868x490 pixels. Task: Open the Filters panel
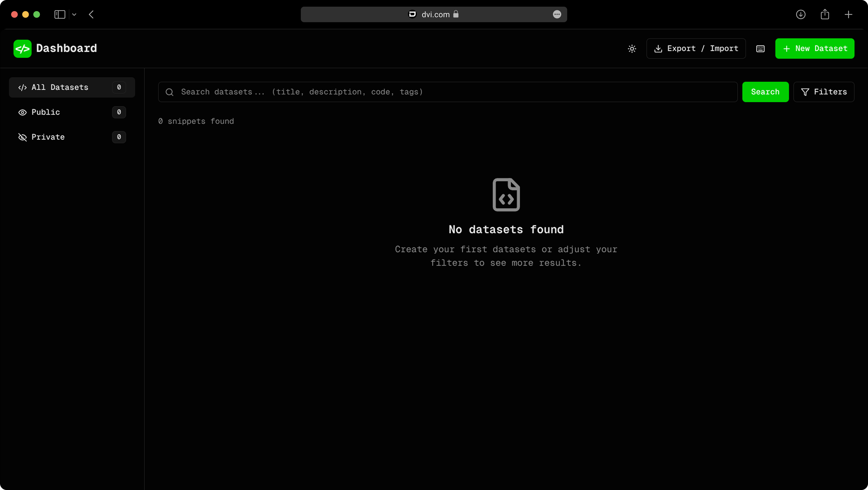824,92
